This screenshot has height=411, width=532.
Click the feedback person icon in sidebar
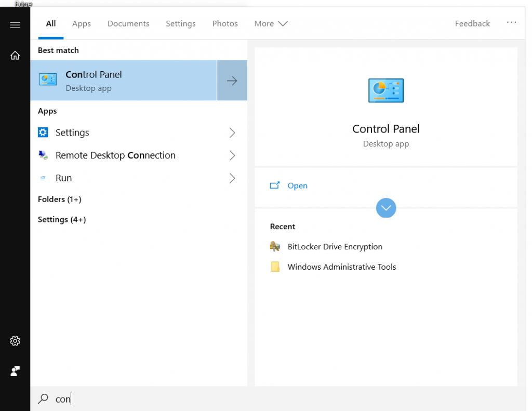tap(15, 371)
